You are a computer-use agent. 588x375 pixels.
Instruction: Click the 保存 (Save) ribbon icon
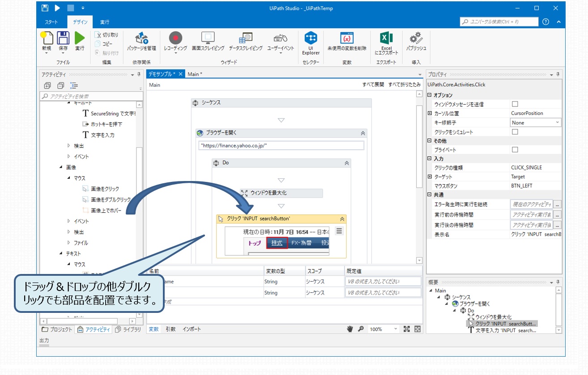pyautogui.click(x=63, y=38)
